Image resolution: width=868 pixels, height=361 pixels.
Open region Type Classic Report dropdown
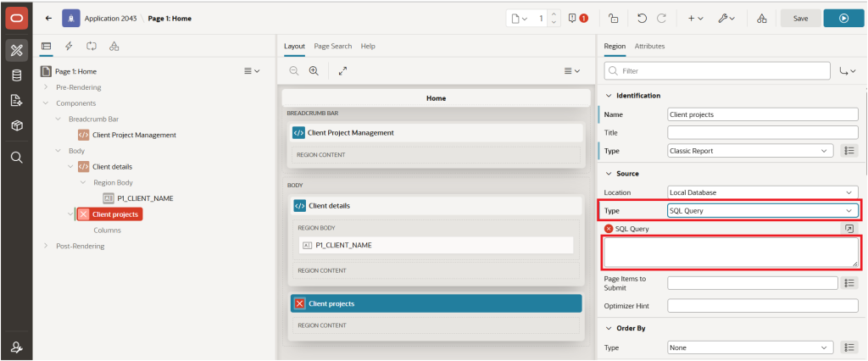[750, 151]
